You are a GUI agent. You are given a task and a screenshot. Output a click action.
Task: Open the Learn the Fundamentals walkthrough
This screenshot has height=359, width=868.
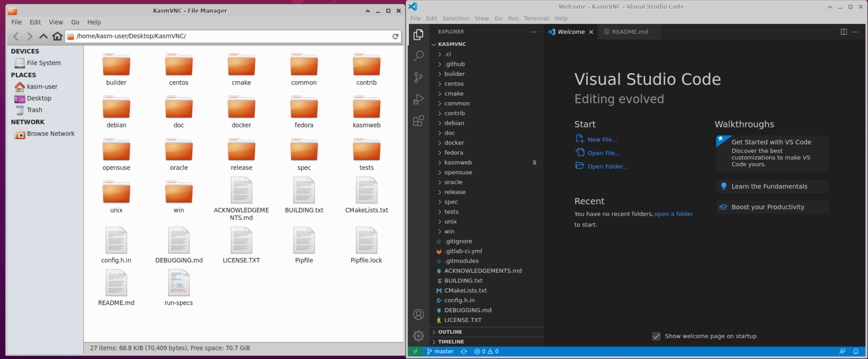[769, 186]
